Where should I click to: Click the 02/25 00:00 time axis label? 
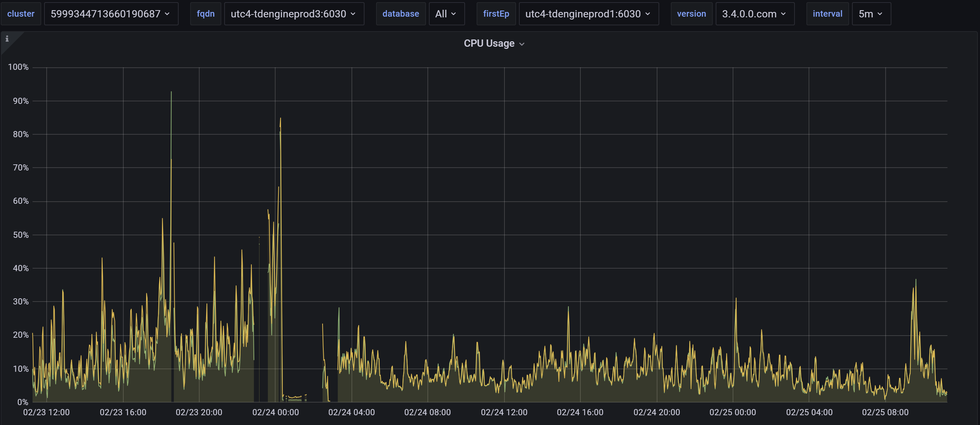pyautogui.click(x=732, y=412)
